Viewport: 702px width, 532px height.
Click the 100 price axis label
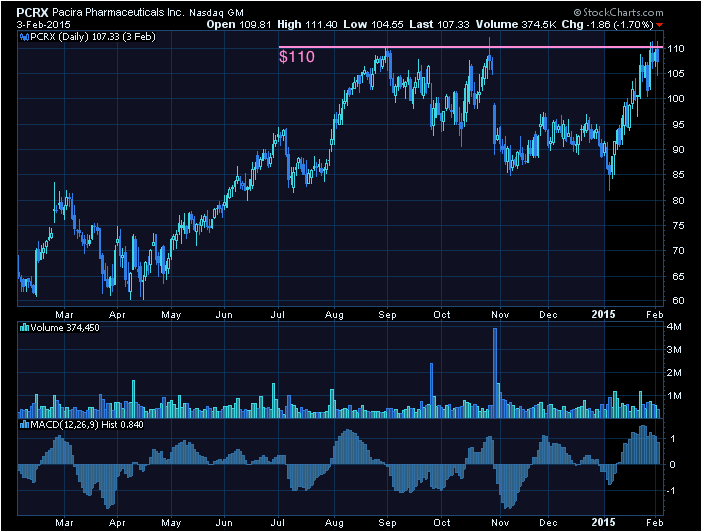(x=676, y=99)
